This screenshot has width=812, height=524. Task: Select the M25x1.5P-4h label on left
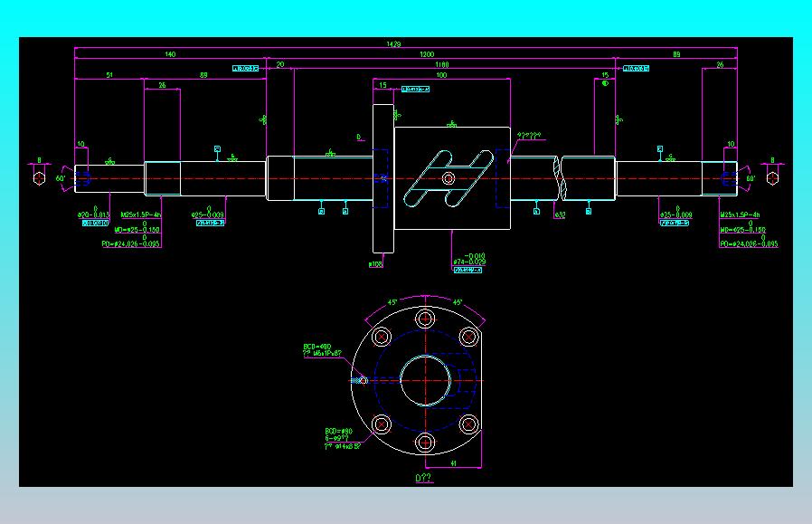pyautogui.click(x=141, y=214)
